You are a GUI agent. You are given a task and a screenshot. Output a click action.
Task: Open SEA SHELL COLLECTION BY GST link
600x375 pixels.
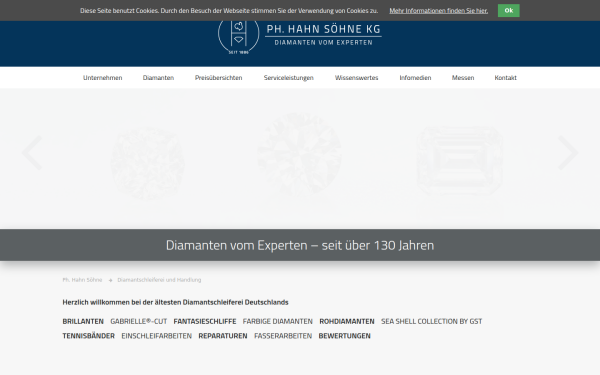pyautogui.click(x=431, y=321)
